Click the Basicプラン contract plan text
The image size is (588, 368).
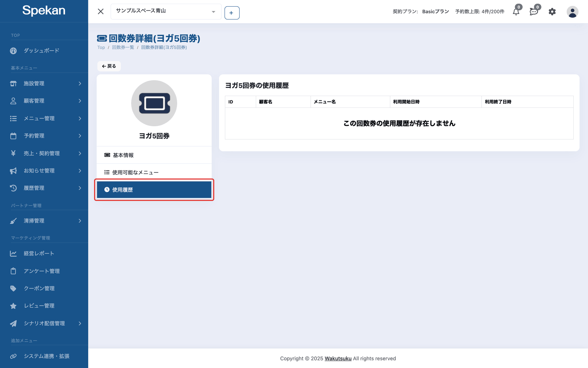tap(435, 12)
